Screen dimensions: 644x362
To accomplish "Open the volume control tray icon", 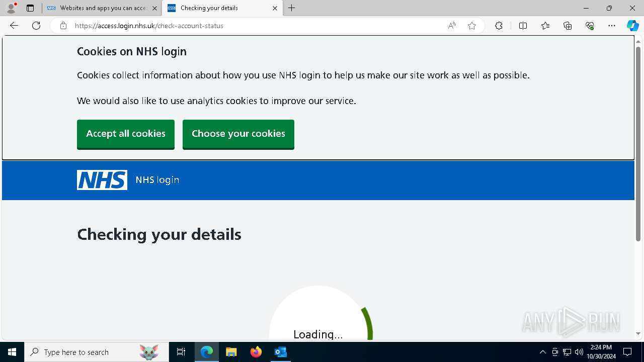I will coord(579,352).
